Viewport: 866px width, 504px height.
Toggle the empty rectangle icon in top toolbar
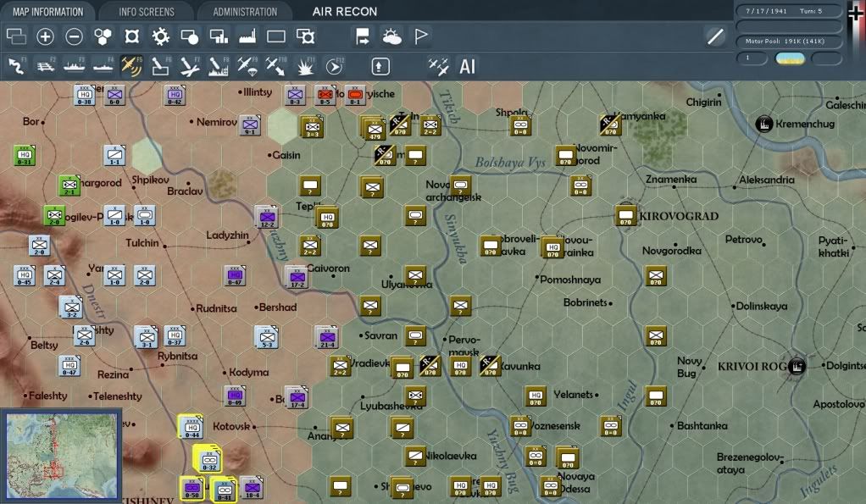click(x=275, y=37)
